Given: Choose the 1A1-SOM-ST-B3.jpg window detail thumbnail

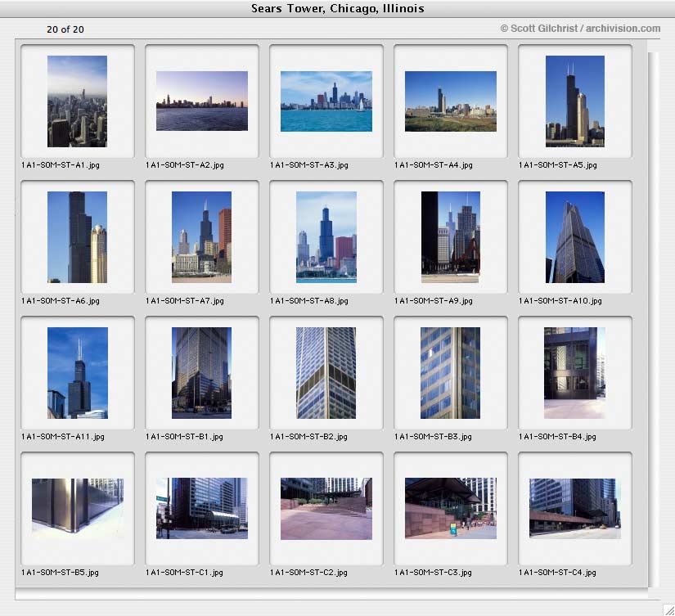Looking at the screenshot, I should point(450,373).
